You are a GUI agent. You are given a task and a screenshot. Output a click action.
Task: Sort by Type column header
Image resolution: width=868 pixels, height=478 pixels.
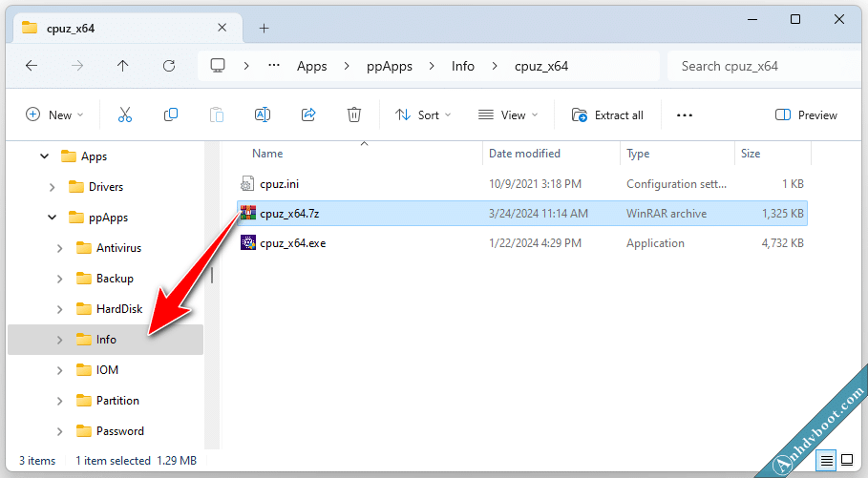[638, 154]
